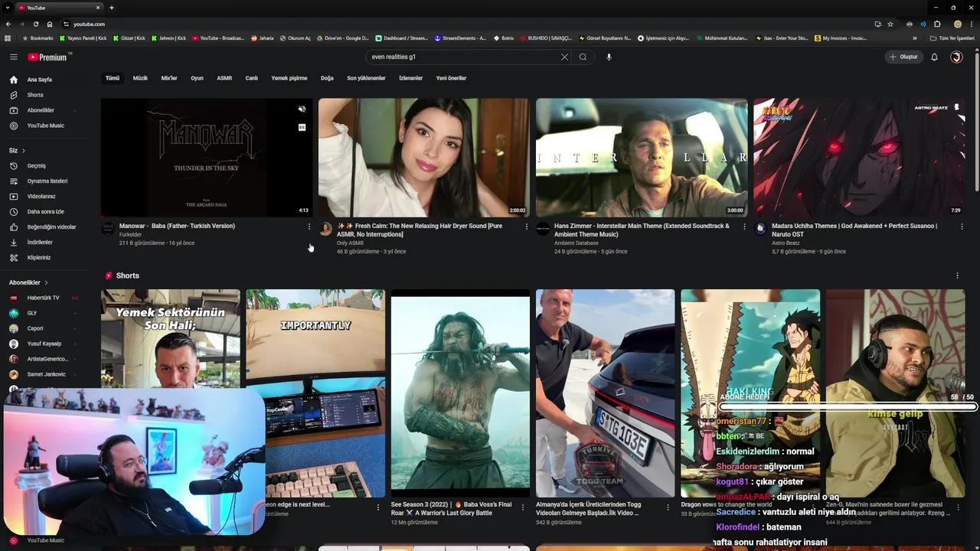Start voice search with microphone
The height and width of the screenshot is (551, 980).
point(609,57)
